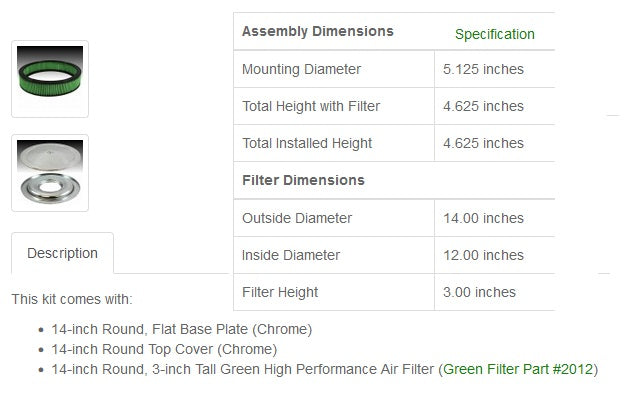Click the Round Top Cover (Chrome) list item
Image resolution: width=634 pixels, height=411 pixels.
pos(164,349)
